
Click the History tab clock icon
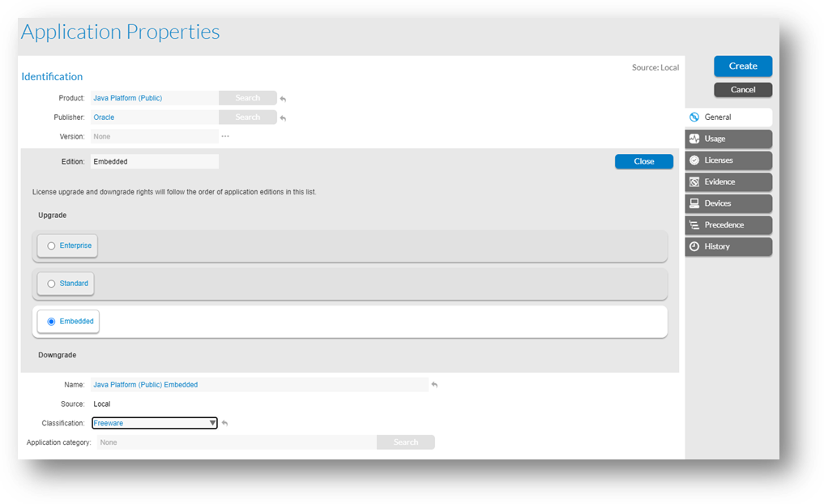click(x=694, y=246)
